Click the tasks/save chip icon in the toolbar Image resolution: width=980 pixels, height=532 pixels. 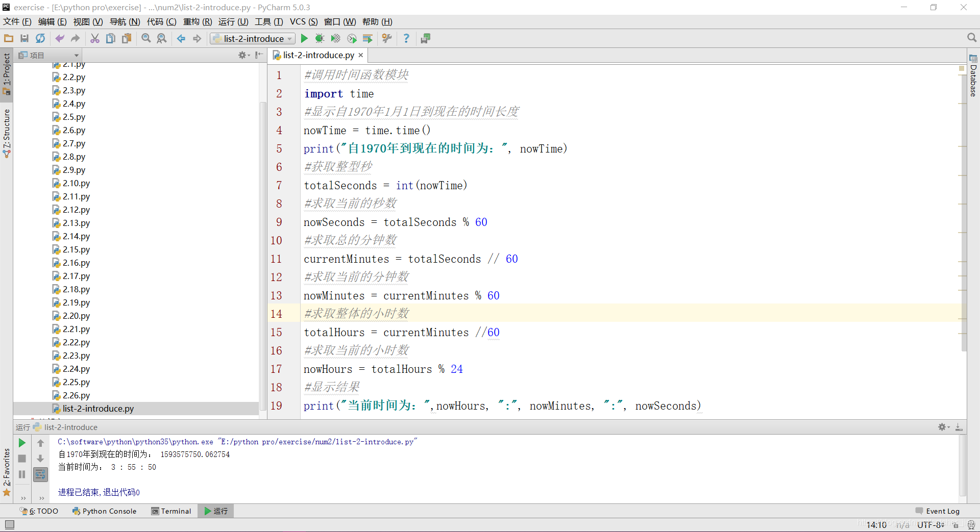426,38
